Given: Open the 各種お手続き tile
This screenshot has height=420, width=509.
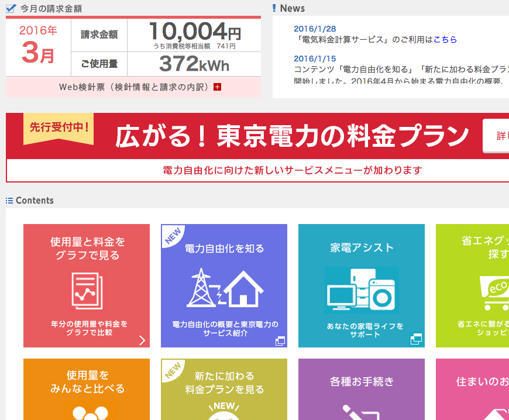Looking at the screenshot, I should (362, 389).
